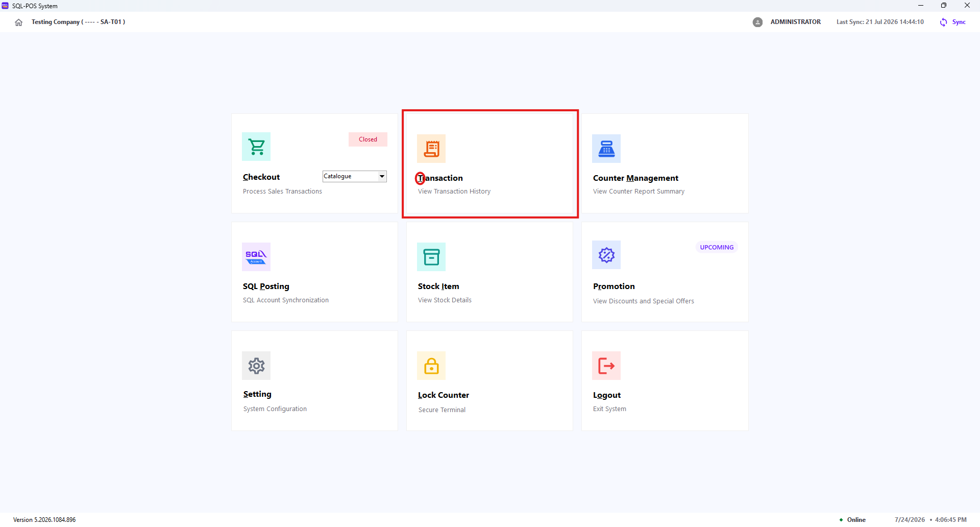Click the green Online status dot
Image resolution: width=980 pixels, height=527 pixels.
point(841,520)
